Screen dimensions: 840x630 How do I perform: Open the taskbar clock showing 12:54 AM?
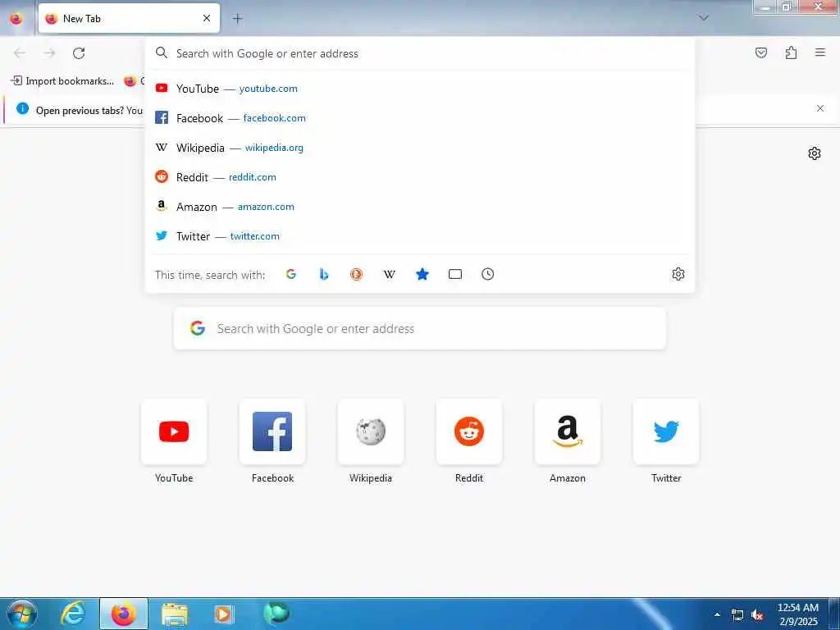tap(797, 614)
